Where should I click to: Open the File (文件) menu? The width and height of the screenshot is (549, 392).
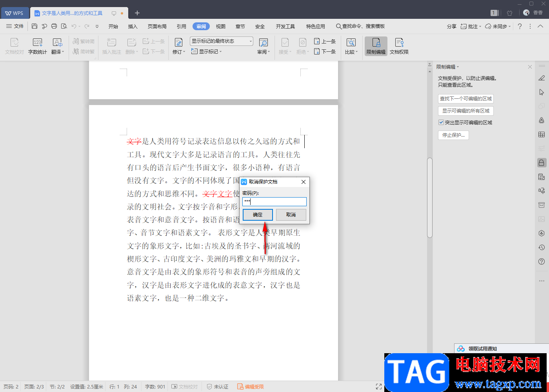tap(15, 26)
